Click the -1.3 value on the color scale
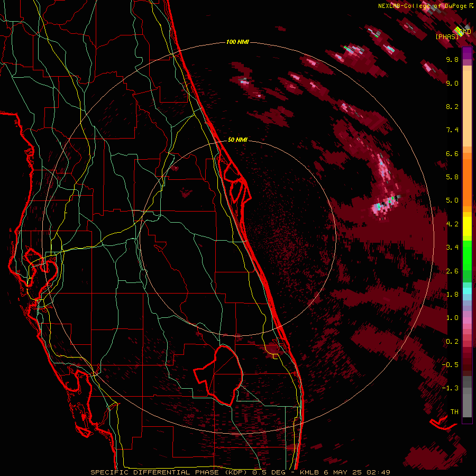 tap(450, 388)
